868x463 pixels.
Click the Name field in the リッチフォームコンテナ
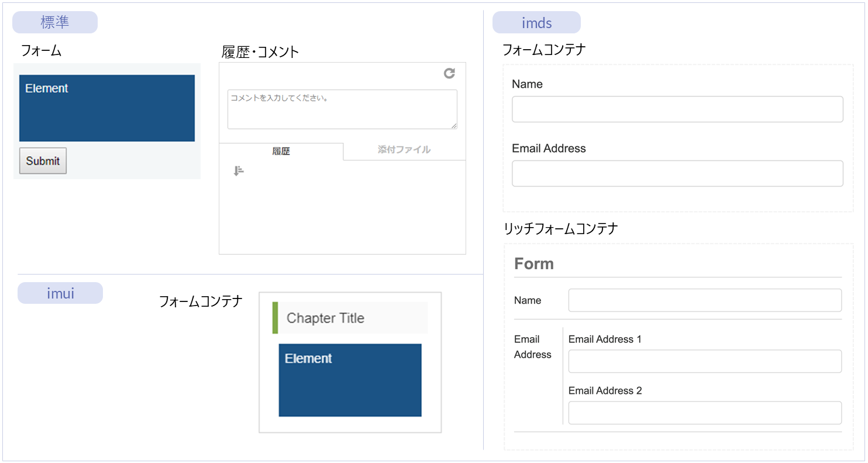point(705,300)
